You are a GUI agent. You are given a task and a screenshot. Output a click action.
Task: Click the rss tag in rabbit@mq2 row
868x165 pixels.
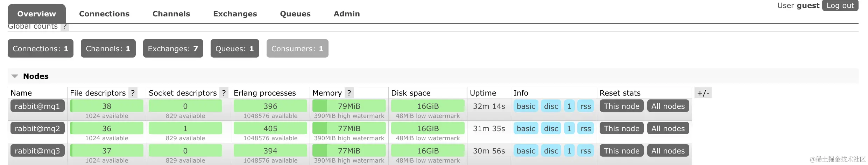pyautogui.click(x=586, y=128)
